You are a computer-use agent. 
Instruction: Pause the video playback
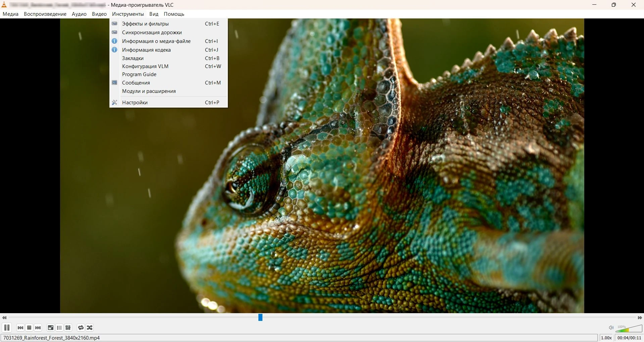[7, 328]
